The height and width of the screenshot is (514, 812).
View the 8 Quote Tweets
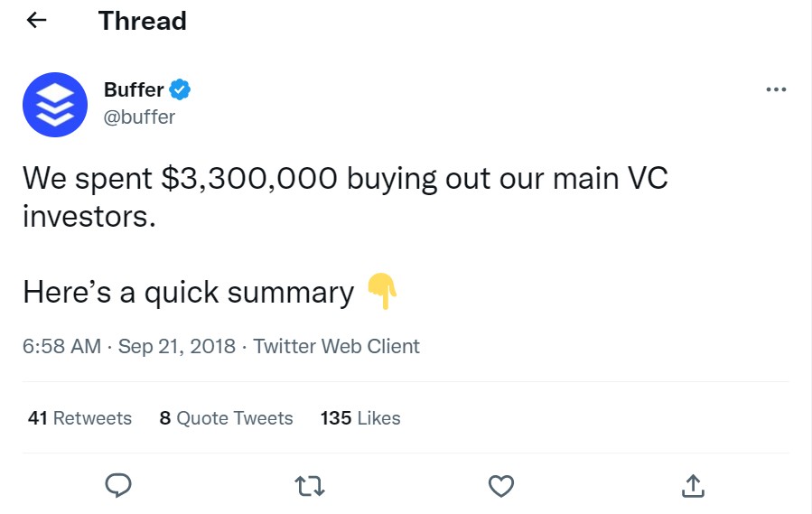226,418
